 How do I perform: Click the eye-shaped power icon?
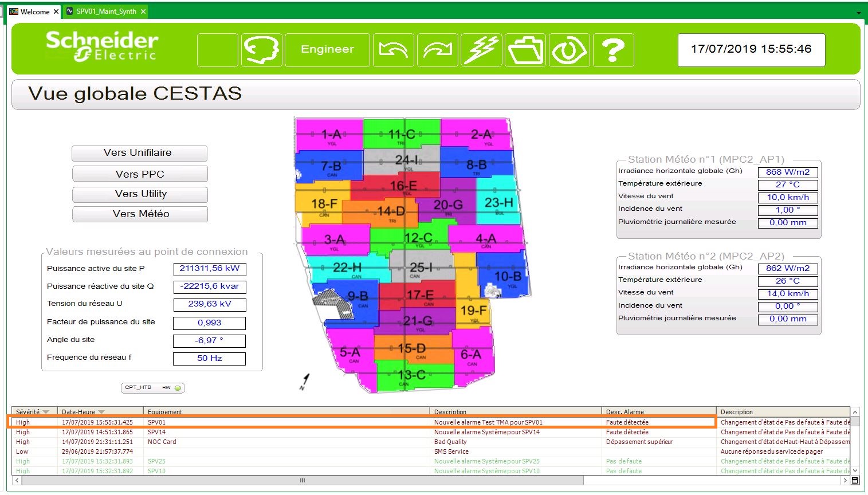click(x=569, y=50)
